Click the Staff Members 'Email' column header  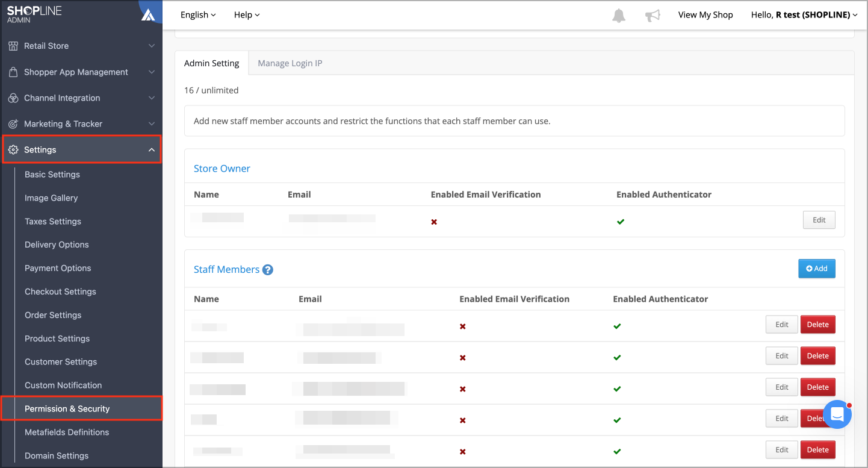click(310, 299)
